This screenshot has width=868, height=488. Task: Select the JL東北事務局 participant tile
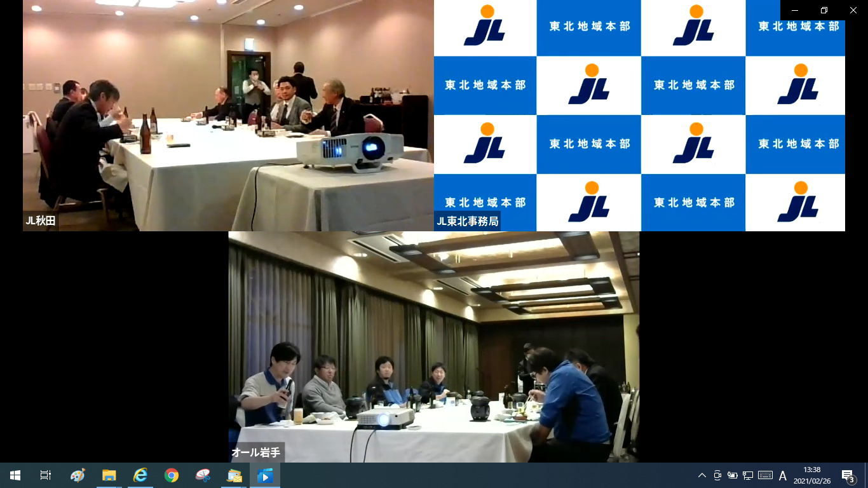639,116
